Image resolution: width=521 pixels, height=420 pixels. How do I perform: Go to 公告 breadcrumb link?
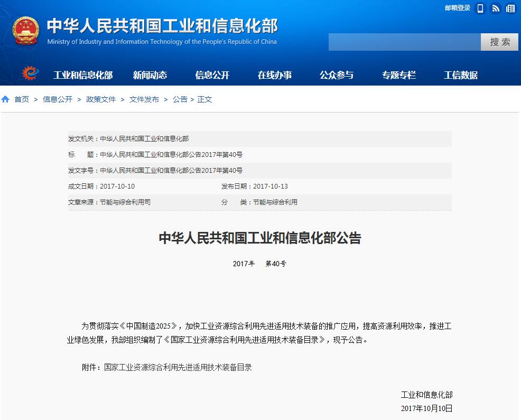pos(180,99)
